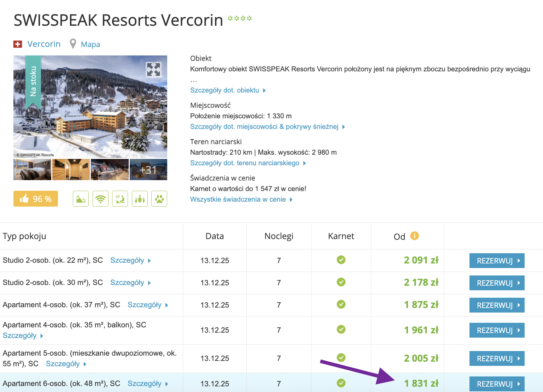The image size is (543, 392).
Task: Expand Szczegóły for Apartament 6-osob. 48 m²
Action: coord(148,384)
